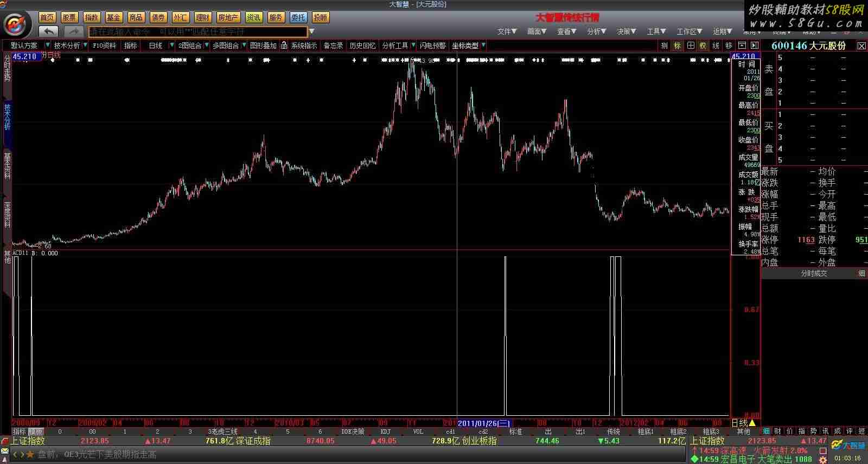Open the 股票 stocks section
This screenshot has width=868, height=464.
[69, 17]
